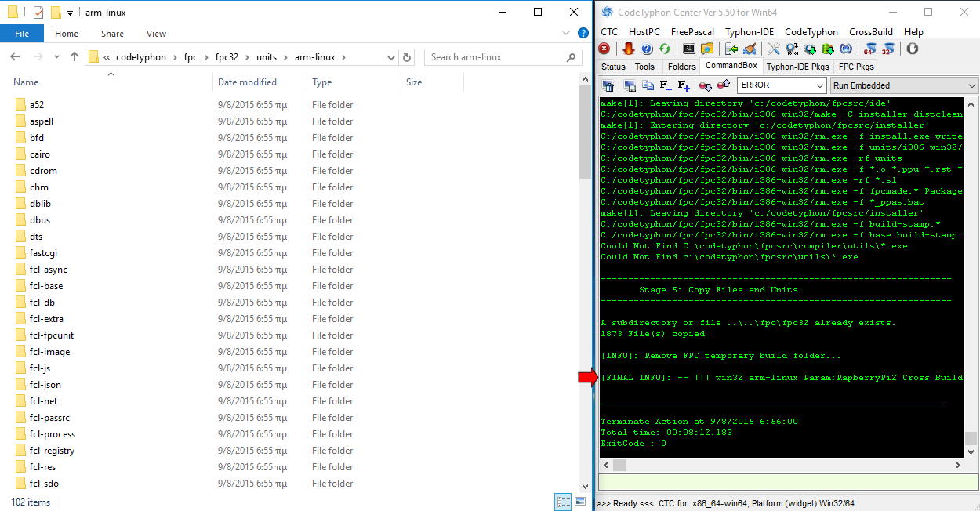Open the Run Embedded dropdown

[x=972, y=85]
